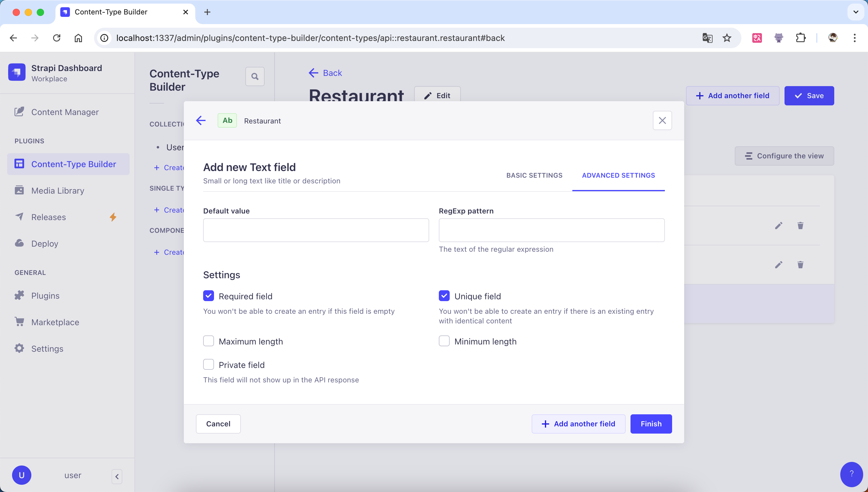Open Plugins page from sidebar
868x492 pixels.
click(45, 296)
